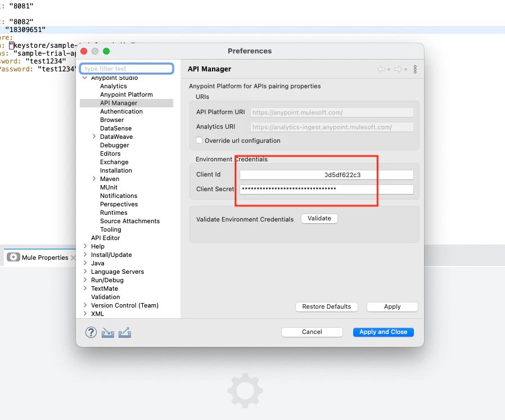This screenshot has width=505, height=420.
Task: Select Notifications in the tree
Action: (x=119, y=196)
